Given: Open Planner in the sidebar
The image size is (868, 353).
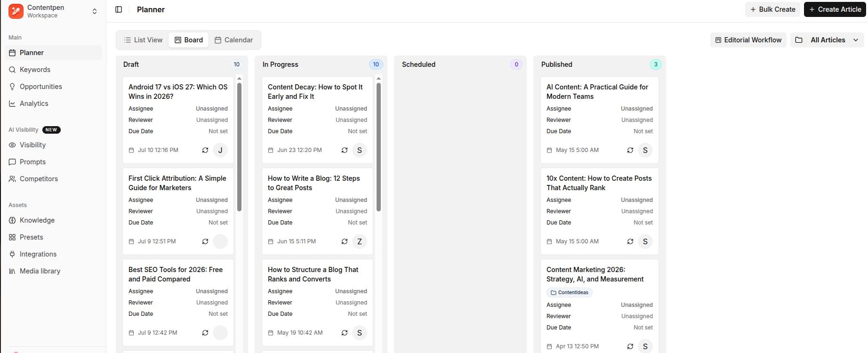Looking at the screenshot, I should click(53, 53).
